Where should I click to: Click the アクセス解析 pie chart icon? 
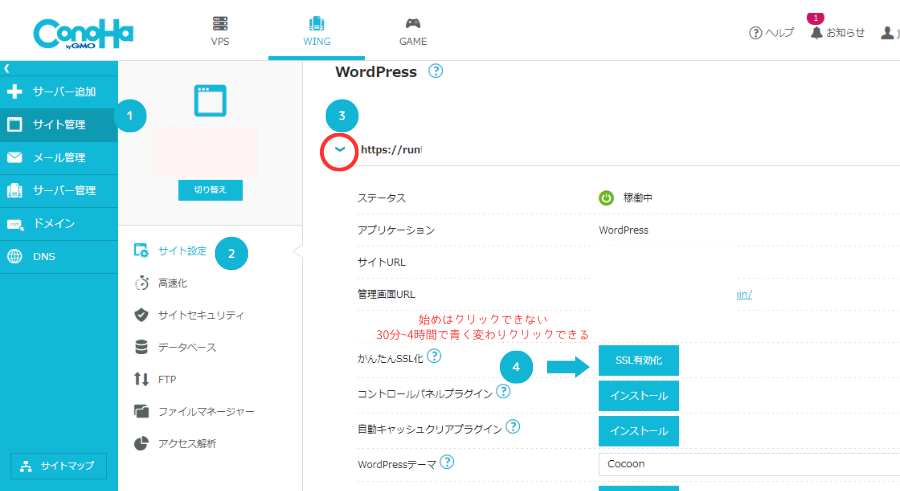141,443
